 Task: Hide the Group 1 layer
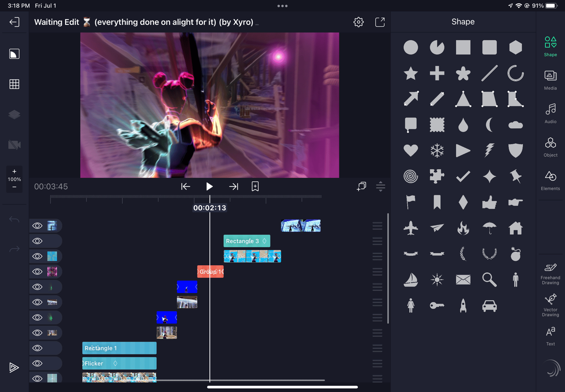(37, 272)
